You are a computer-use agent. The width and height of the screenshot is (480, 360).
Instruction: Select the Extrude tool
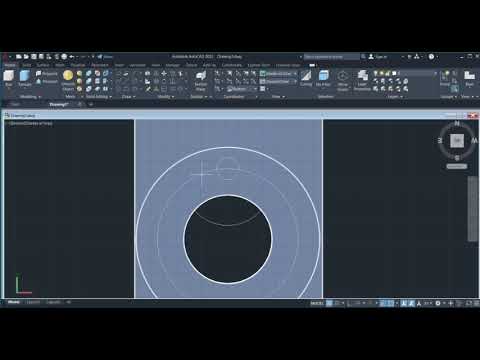[x=25, y=78]
